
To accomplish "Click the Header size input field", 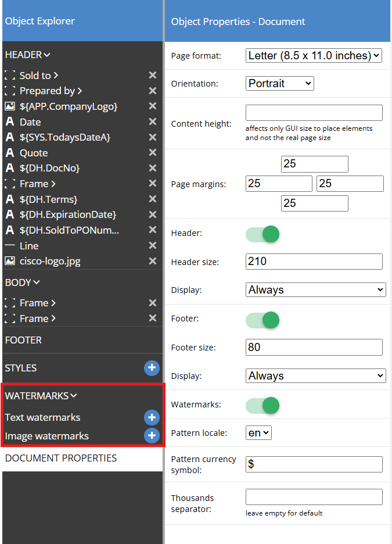I will point(314,262).
